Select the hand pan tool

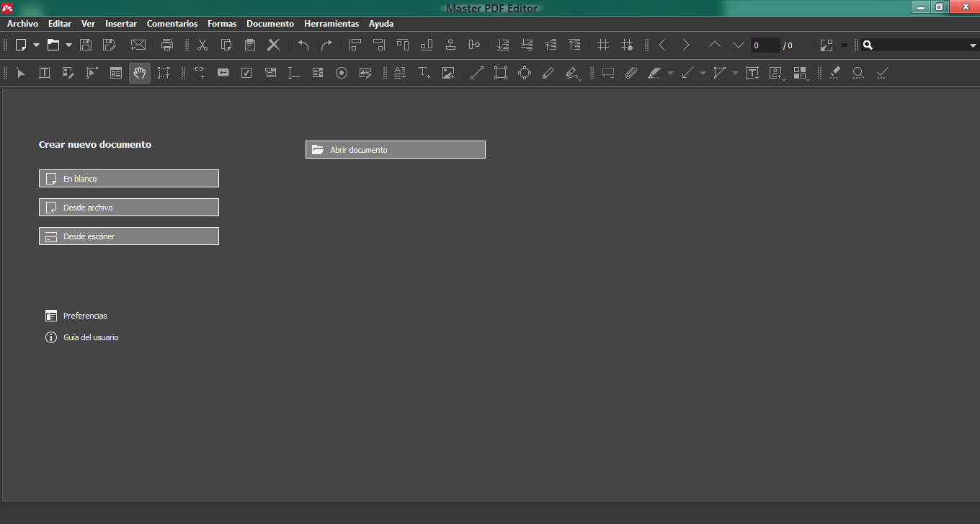pyautogui.click(x=140, y=73)
